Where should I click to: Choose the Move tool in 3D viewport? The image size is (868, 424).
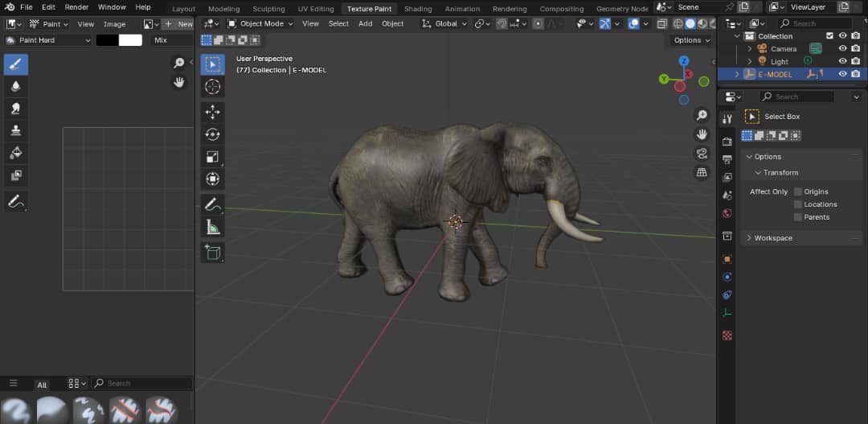(x=212, y=113)
